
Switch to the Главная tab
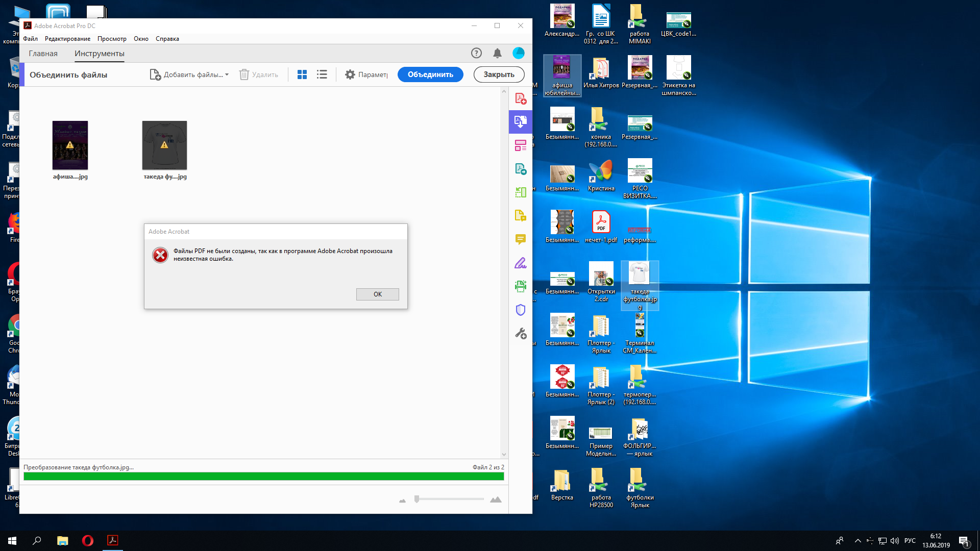[43, 54]
